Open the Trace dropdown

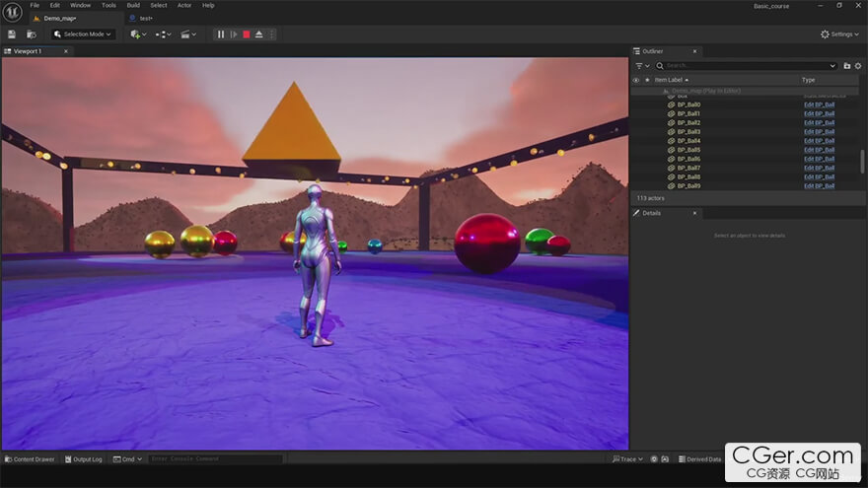pyautogui.click(x=627, y=459)
